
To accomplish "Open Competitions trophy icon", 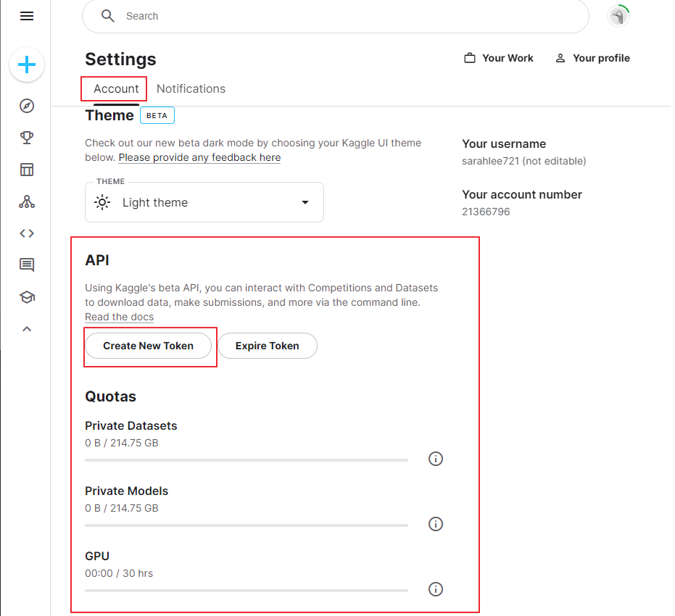I will (27, 138).
